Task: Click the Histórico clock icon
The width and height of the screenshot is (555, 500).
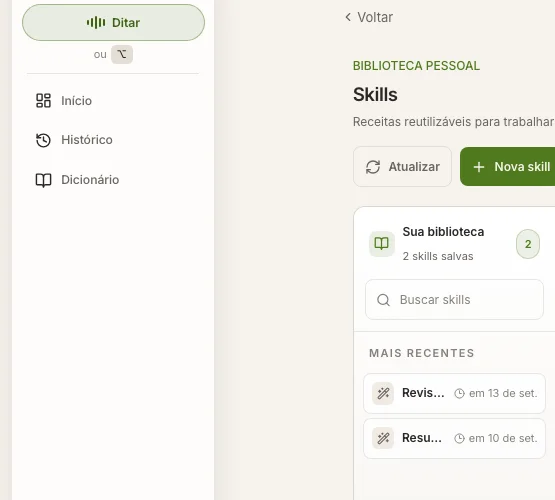Action: point(44,140)
